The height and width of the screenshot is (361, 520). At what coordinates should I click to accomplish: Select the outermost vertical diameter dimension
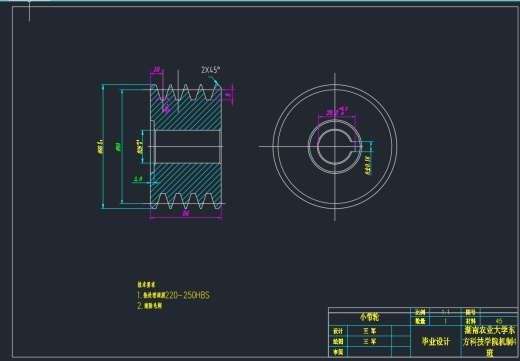click(x=100, y=147)
